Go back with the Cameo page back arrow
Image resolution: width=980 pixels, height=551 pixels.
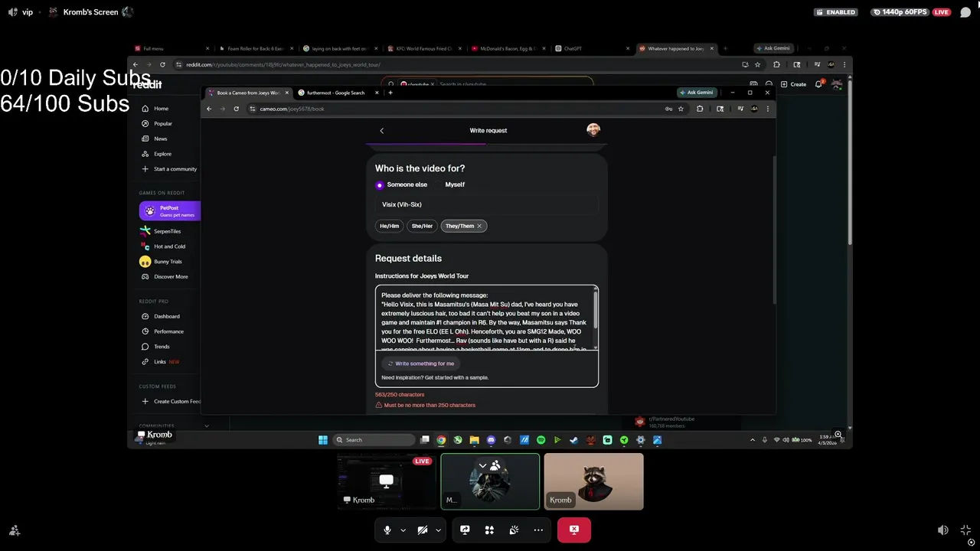pyautogui.click(x=381, y=131)
